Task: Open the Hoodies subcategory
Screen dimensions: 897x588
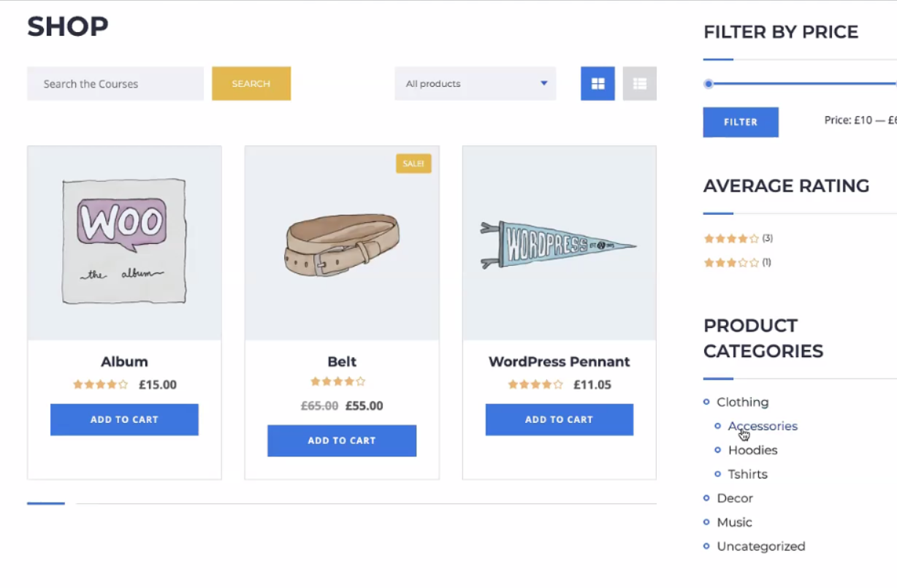Action: [x=752, y=450]
